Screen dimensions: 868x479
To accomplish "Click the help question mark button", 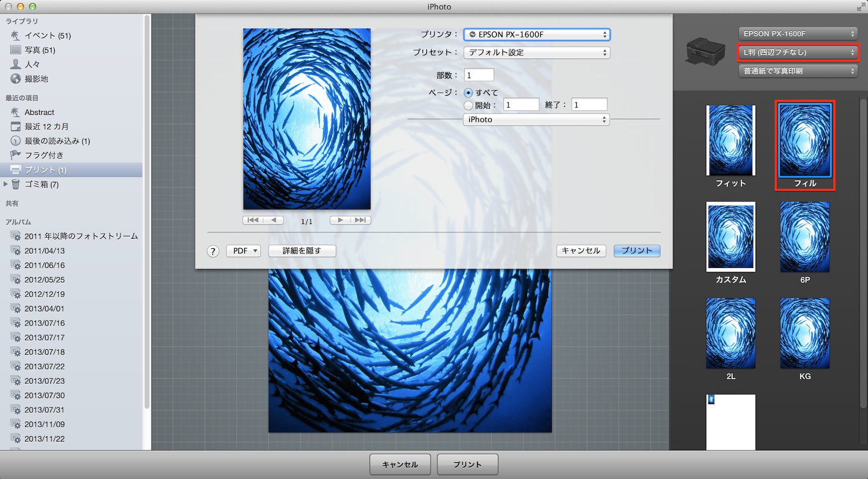I will (213, 251).
